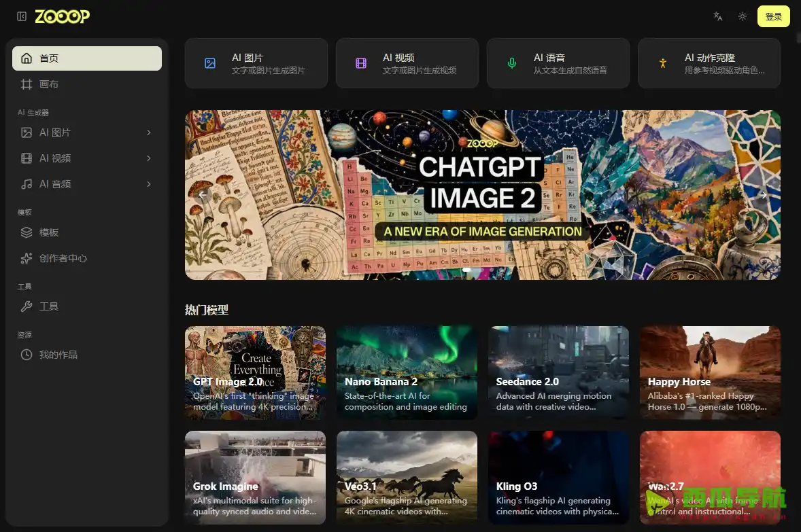Screen dimensions: 801x532
Task: Go to 首页 in the sidebar
Action: tap(87, 58)
